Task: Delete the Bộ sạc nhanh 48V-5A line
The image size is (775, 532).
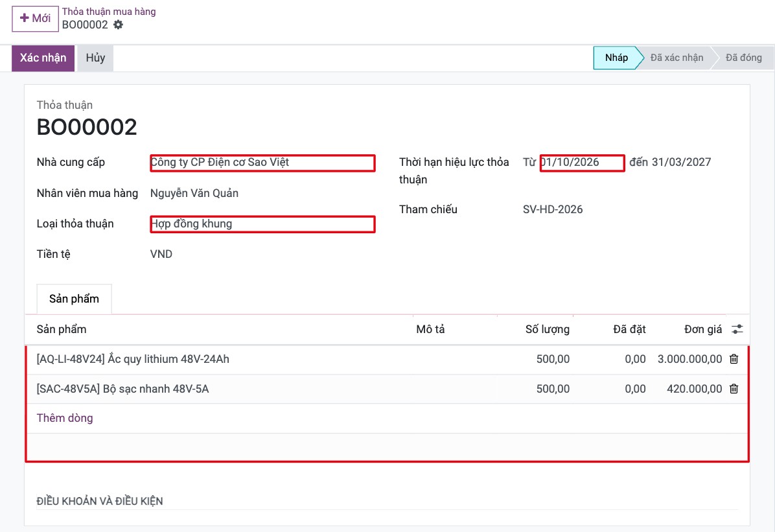Action: pyautogui.click(x=734, y=389)
